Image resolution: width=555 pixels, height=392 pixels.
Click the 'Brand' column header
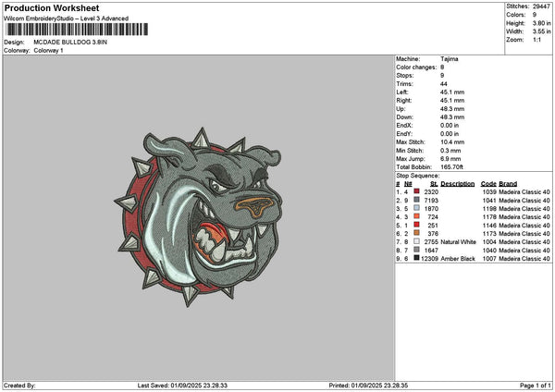pos(508,184)
